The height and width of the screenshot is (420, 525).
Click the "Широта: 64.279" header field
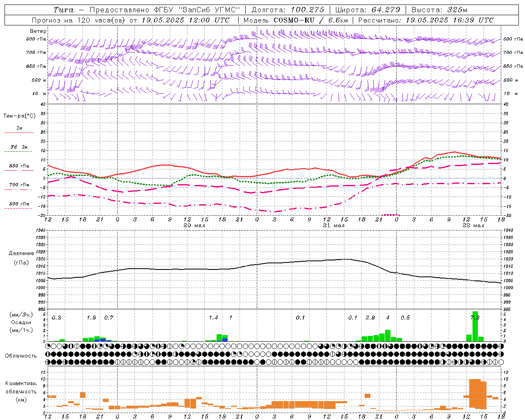[367, 10]
